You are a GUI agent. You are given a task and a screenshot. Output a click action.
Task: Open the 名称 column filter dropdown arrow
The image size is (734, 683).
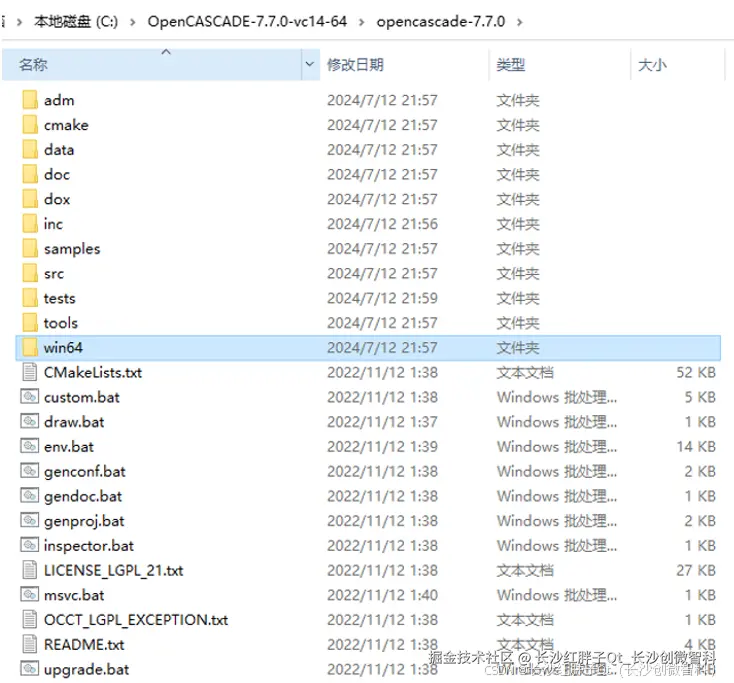click(310, 64)
